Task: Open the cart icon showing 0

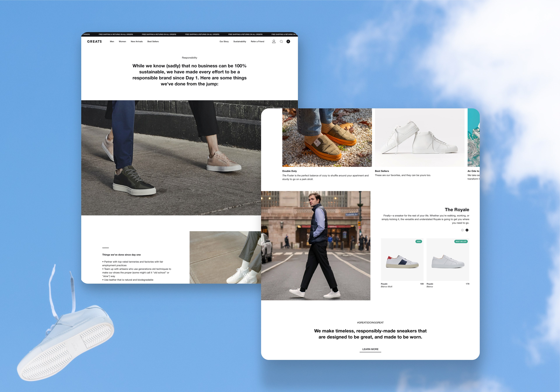Action: (x=288, y=41)
